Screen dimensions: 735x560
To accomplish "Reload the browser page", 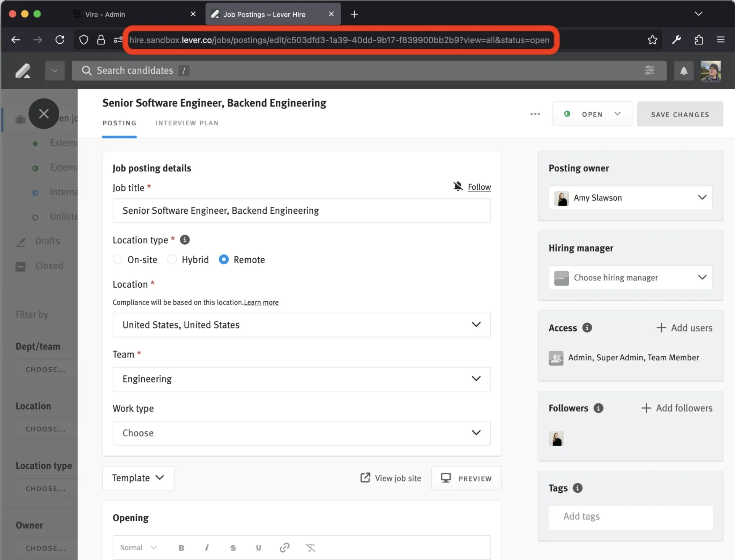I will point(60,40).
